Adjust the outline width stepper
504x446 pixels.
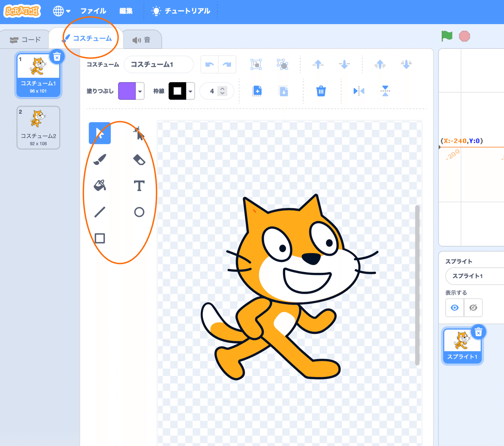[x=223, y=91]
